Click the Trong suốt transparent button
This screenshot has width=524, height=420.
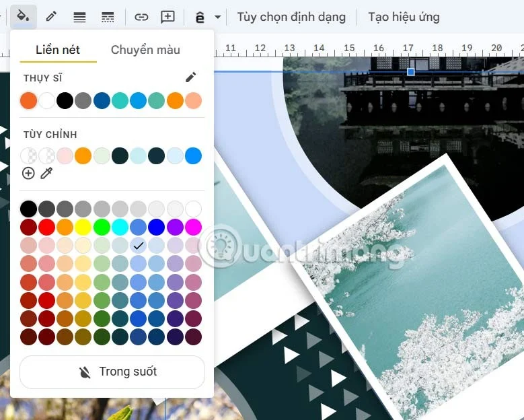pos(112,372)
